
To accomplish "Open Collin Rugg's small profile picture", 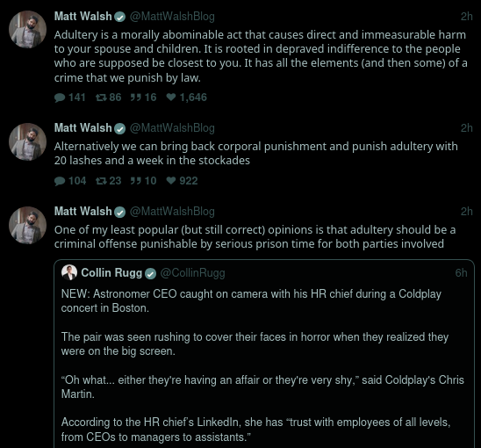I will tap(69, 272).
